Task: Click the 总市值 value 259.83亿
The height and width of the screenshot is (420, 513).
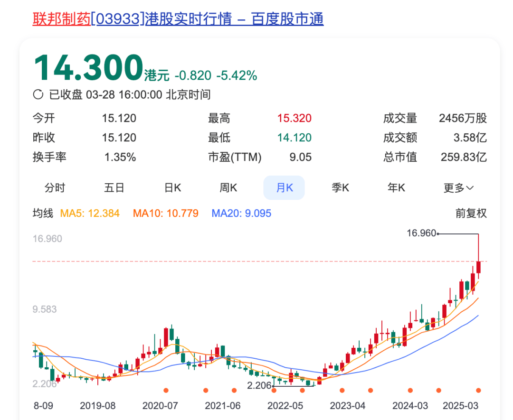Action: (x=464, y=157)
